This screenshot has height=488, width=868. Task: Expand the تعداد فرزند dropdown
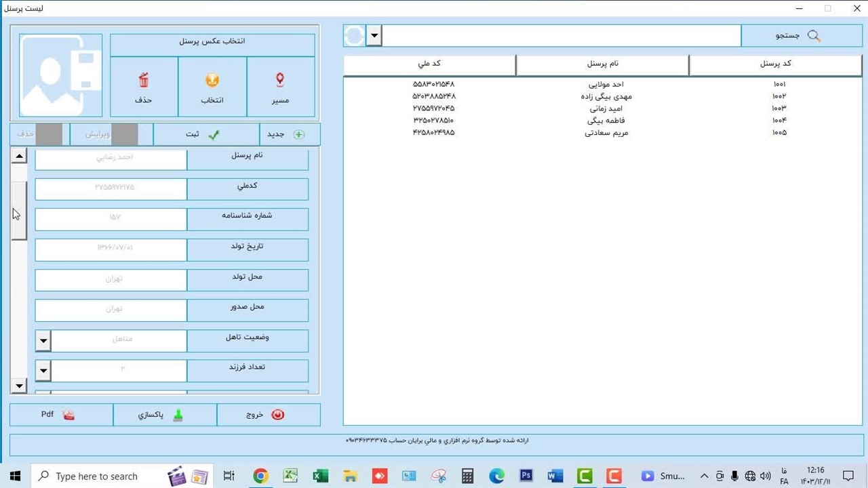tap(43, 370)
